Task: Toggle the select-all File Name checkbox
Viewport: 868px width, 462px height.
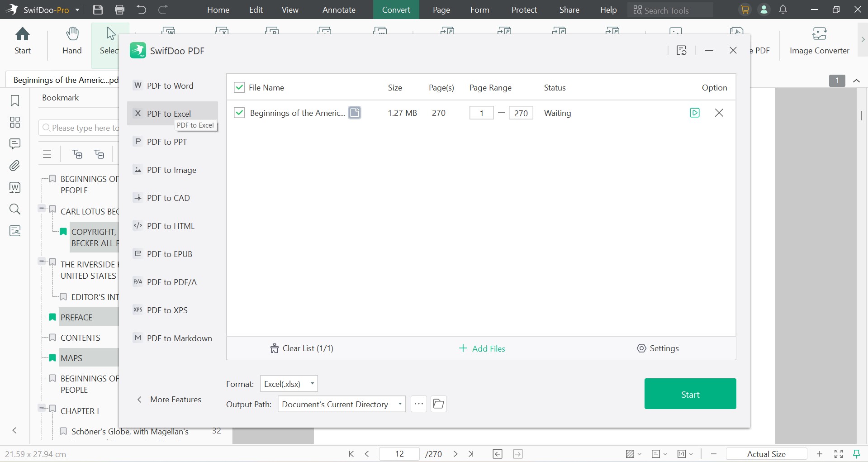Action: click(239, 87)
